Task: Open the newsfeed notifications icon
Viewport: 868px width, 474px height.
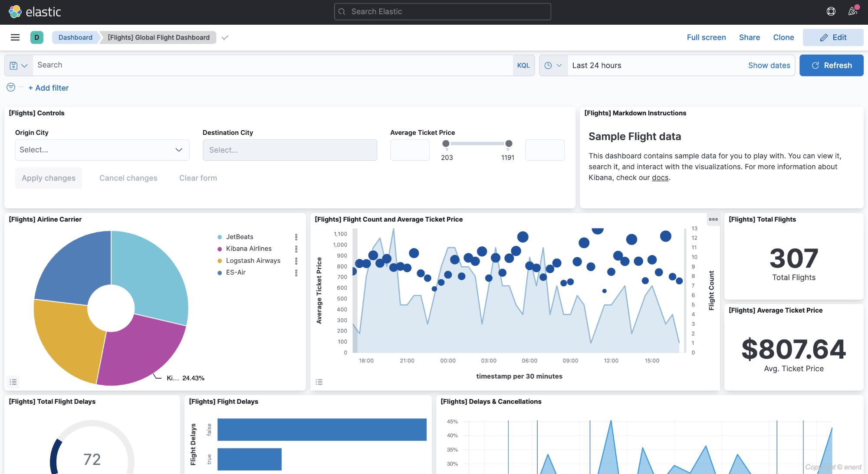Action: 853,11
